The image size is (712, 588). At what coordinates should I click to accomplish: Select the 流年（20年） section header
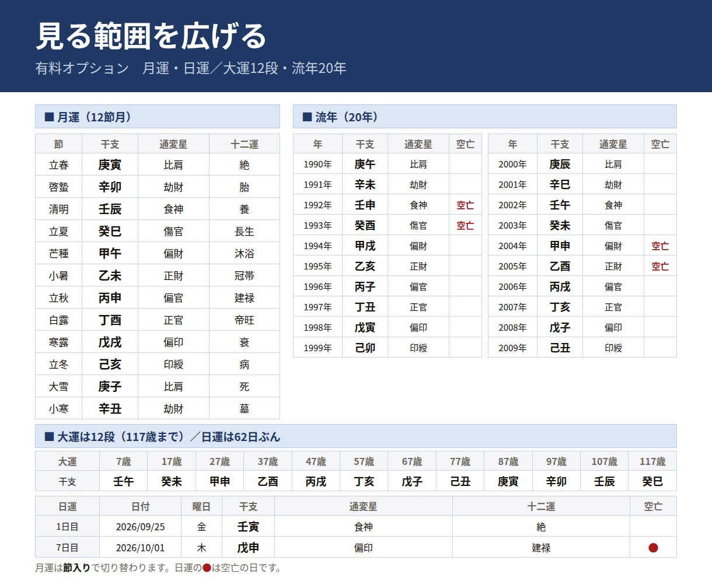click(485, 117)
